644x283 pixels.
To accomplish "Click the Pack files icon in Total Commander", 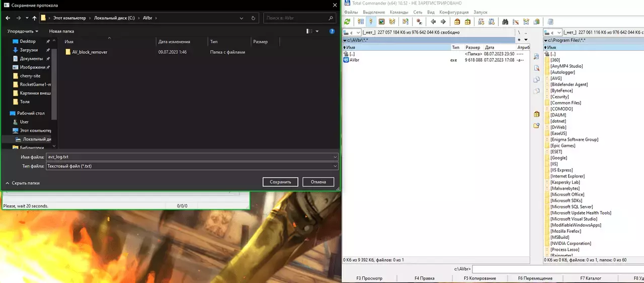I will click(457, 22).
